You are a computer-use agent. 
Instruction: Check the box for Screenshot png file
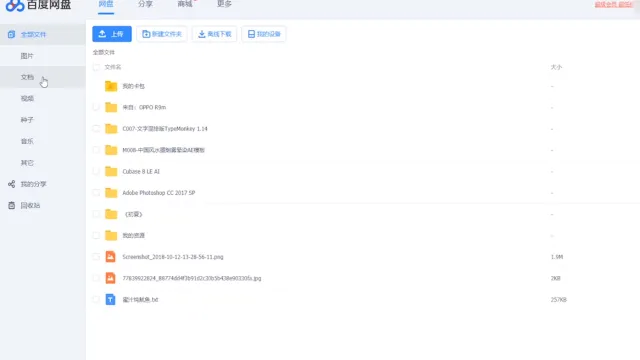coord(96,257)
